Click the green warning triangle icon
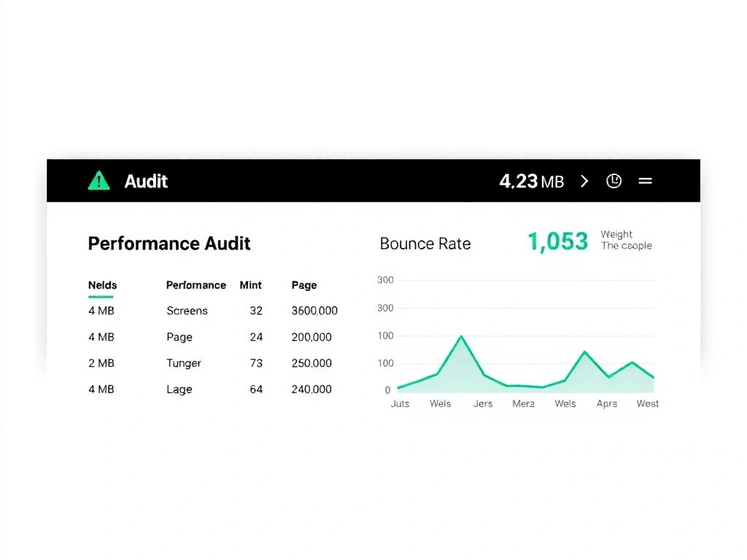This screenshot has height=560, width=747. click(x=98, y=181)
